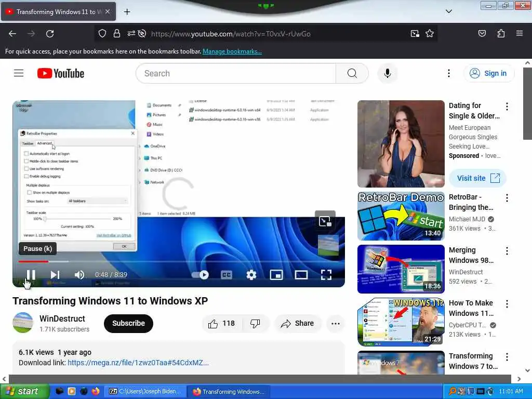Open the WinDestruct channel avatar

(23, 323)
